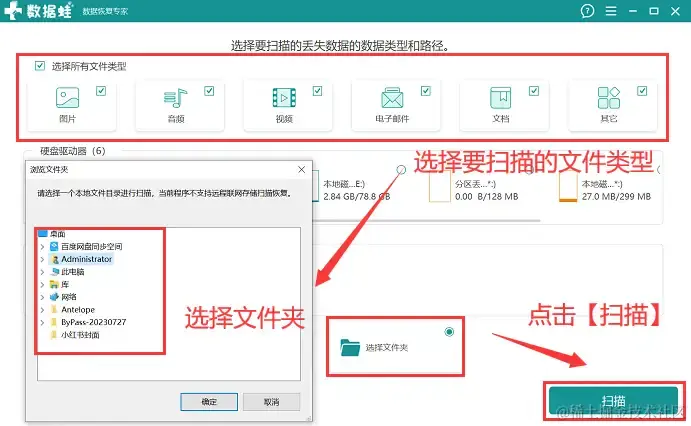Select 本地磁盘 E: 2.84 GB/78.8 GB text

[x=357, y=190]
